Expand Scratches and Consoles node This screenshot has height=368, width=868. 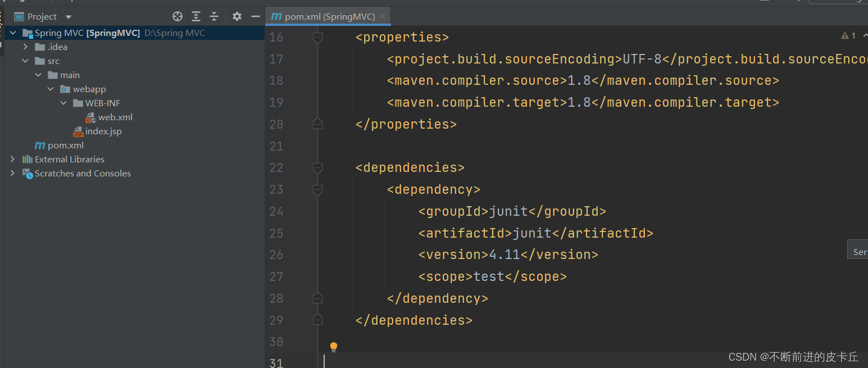(12, 174)
